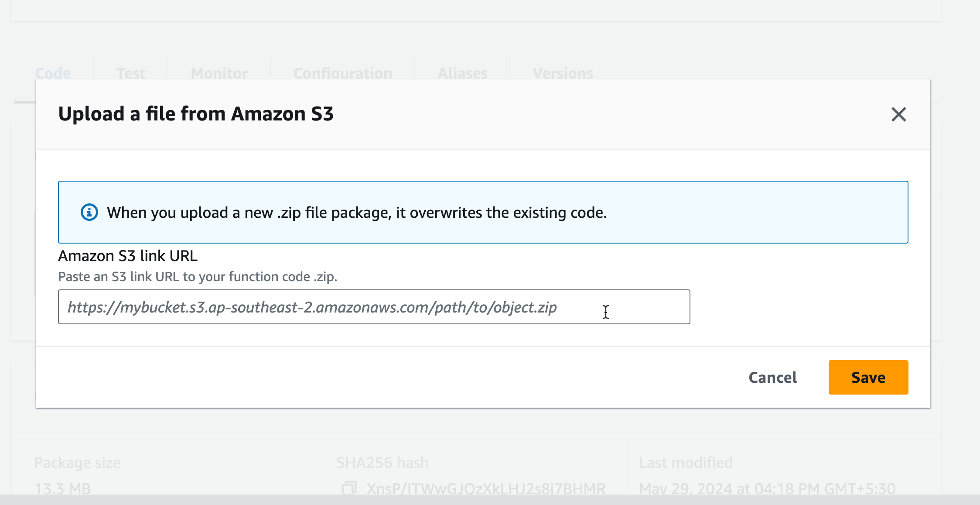
Task: Click the overwrite warning message text
Action: 357,213
